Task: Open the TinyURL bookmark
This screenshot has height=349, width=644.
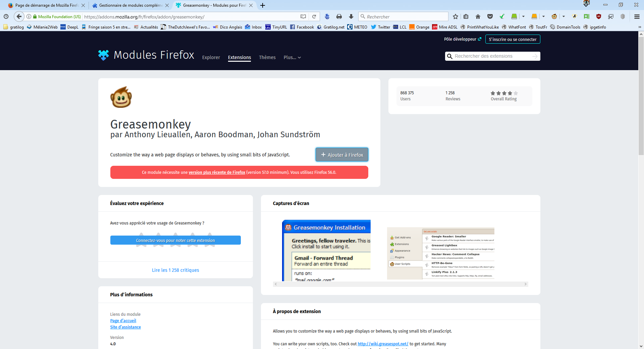Action: tap(276, 27)
